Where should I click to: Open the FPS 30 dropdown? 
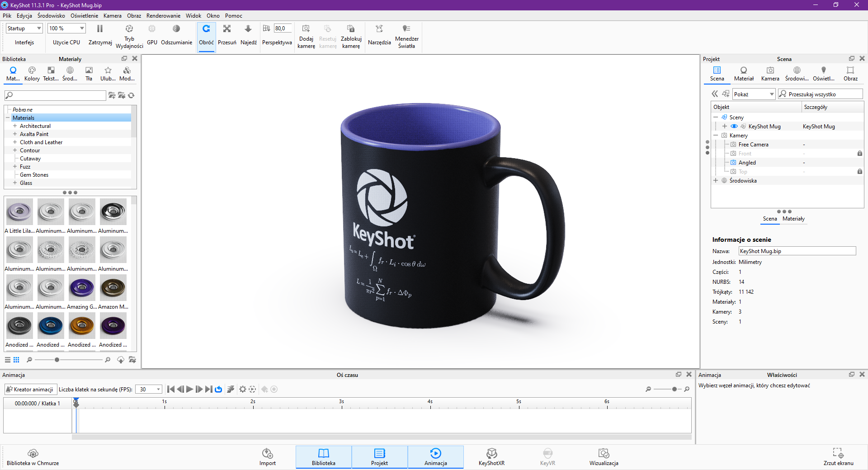click(149, 389)
